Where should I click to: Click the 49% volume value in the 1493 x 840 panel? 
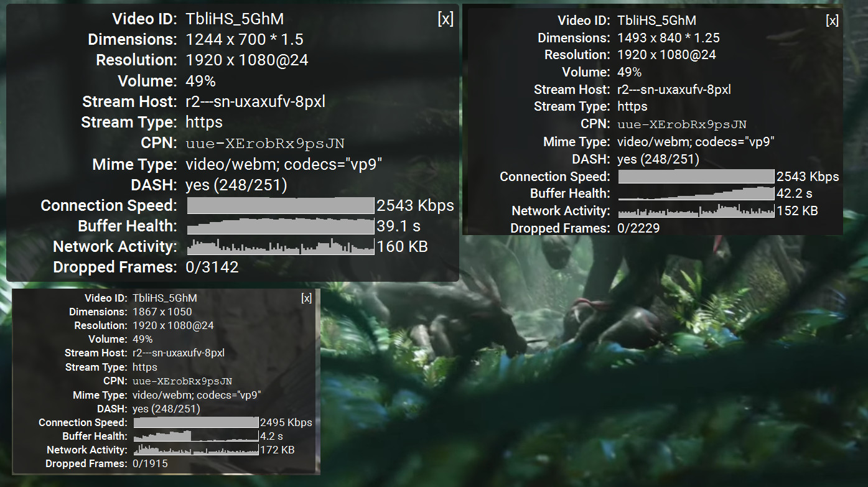click(x=629, y=72)
